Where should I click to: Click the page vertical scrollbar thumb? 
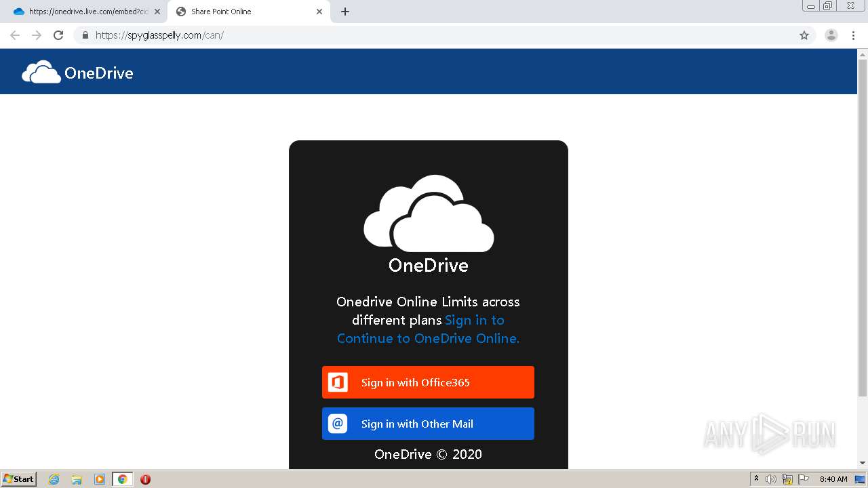coord(863,228)
